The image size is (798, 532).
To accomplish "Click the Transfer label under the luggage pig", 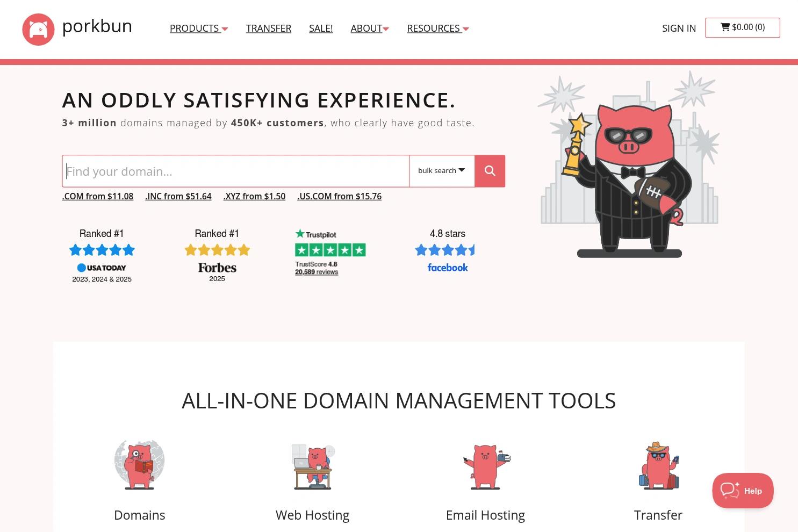I will [658, 515].
